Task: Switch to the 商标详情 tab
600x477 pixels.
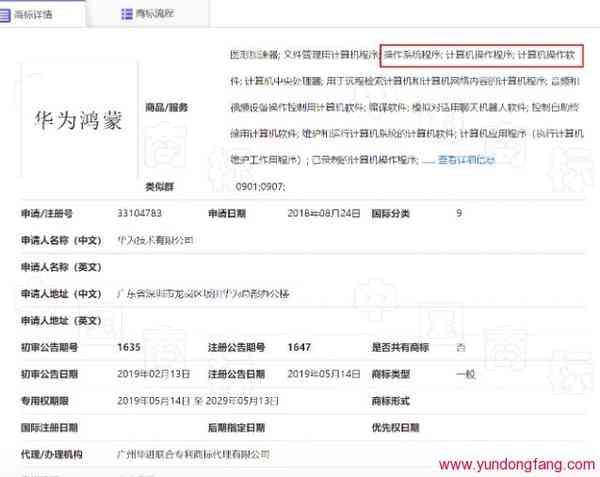Action: click(42, 15)
